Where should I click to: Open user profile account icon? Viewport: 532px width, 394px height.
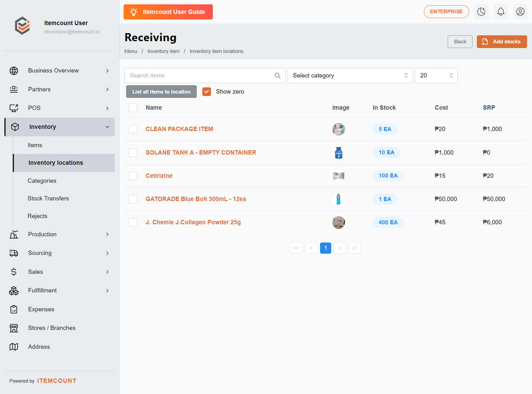tap(520, 12)
